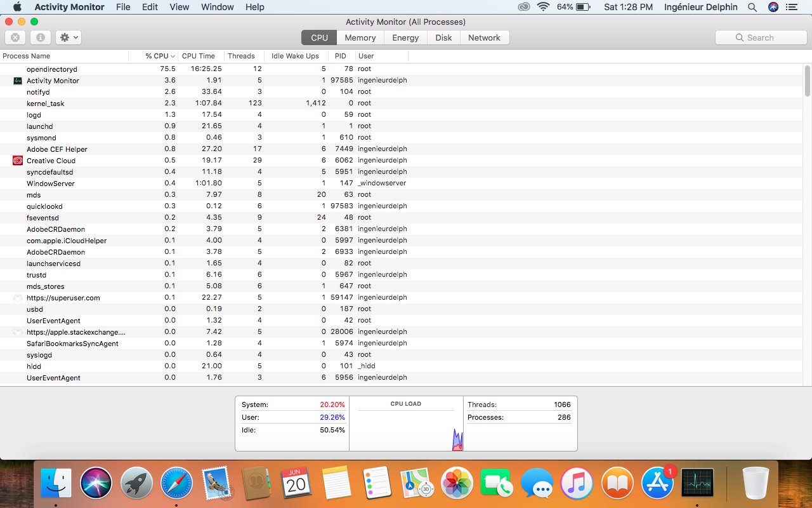This screenshot has width=812, height=508.
Task: Open the Apple menu
Action: [16, 7]
